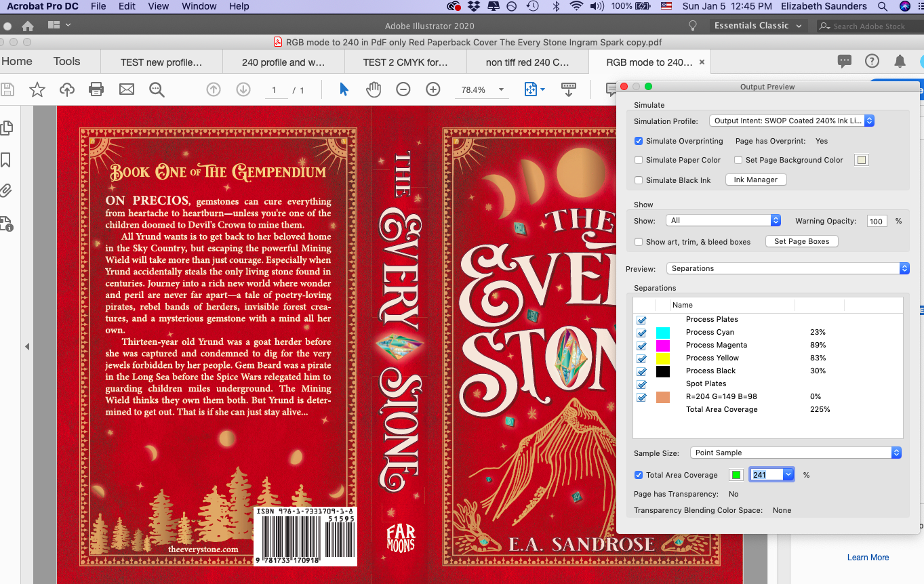Open the Page Thumbnails panel
Image resolution: width=924 pixels, height=584 pixels.
9,127
